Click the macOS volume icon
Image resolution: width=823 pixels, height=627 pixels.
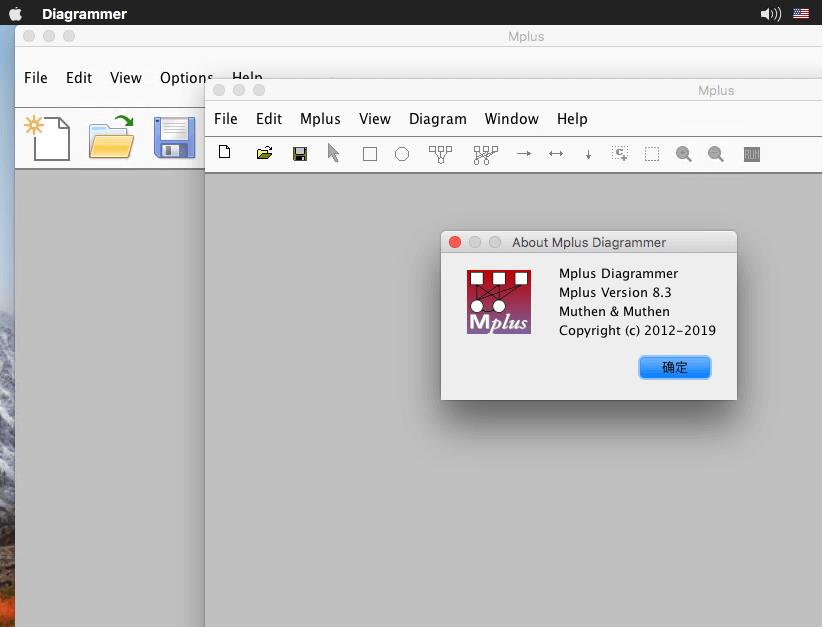770,14
